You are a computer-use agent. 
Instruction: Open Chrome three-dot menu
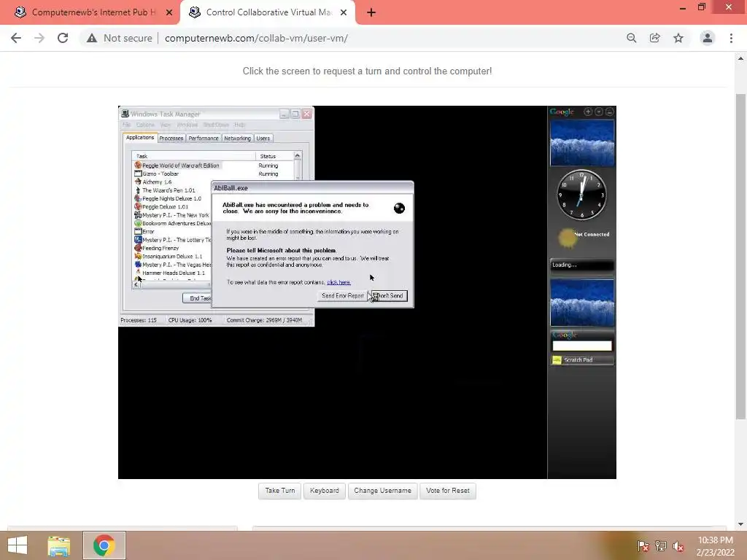pyautogui.click(x=731, y=38)
